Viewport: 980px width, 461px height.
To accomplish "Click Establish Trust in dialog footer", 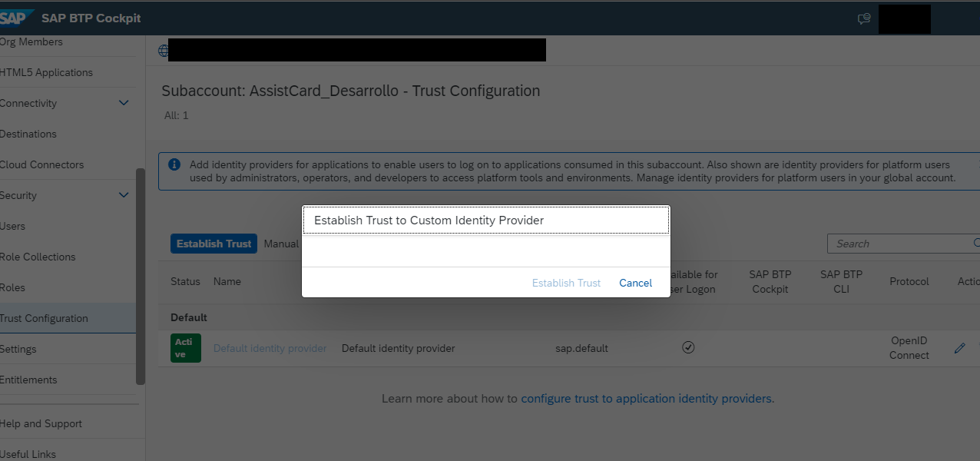I will [566, 283].
